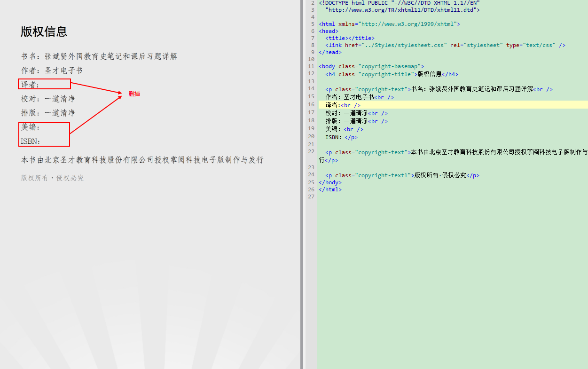Click the 书名 line in the preview
The width and height of the screenshot is (588, 369).
99,56
